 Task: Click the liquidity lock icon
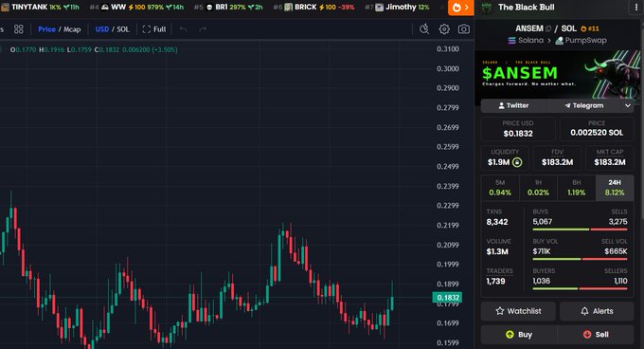pos(517,162)
